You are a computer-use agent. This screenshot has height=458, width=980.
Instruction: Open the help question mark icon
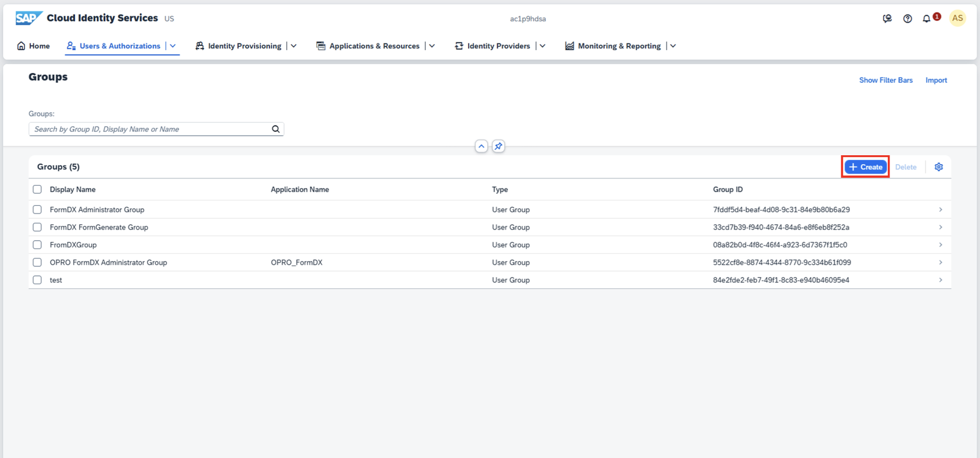click(x=907, y=18)
